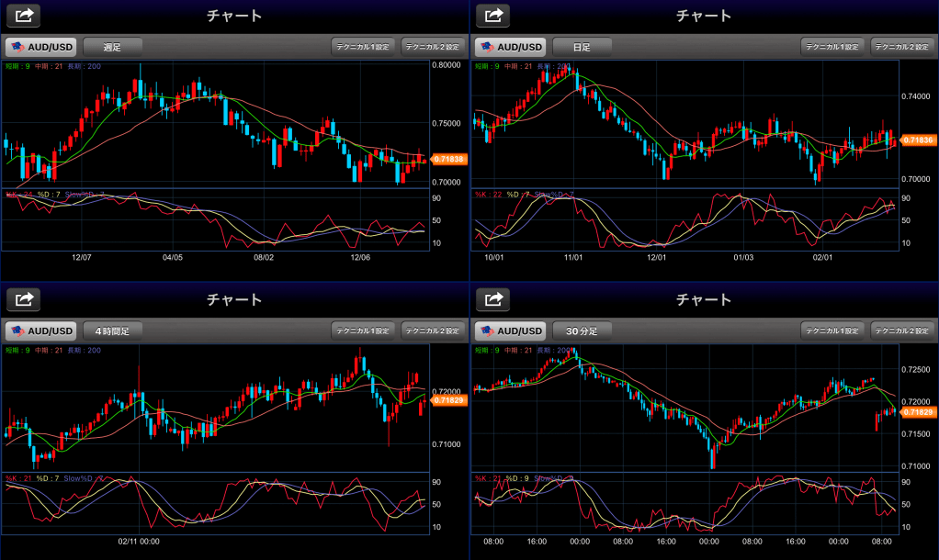
Task: Change the timeframe using the 日足 button
Action: point(583,47)
